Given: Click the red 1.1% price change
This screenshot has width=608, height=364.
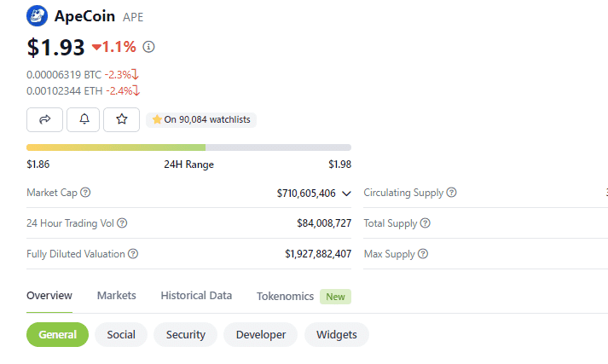Looking at the screenshot, I should (x=114, y=47).
